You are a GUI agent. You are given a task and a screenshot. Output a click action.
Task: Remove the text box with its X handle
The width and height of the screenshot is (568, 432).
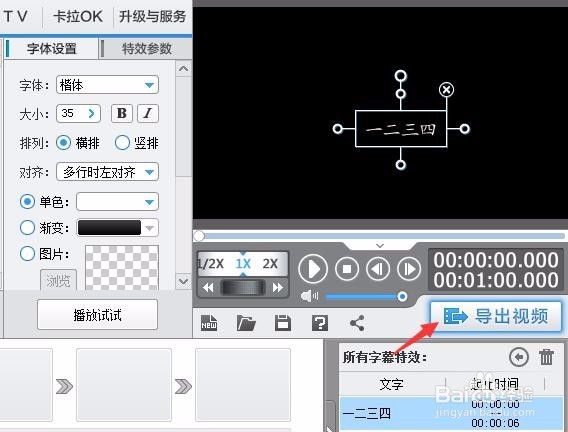pos(446,89)
